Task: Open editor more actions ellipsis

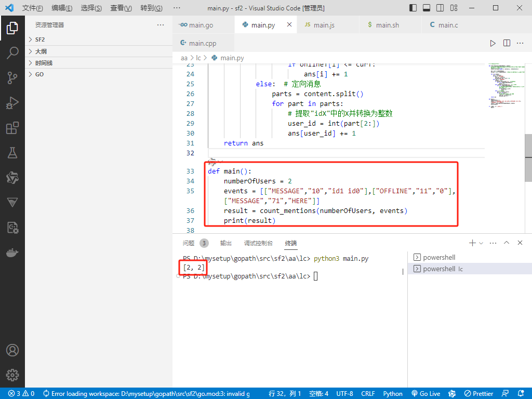Action: point(520,43)
